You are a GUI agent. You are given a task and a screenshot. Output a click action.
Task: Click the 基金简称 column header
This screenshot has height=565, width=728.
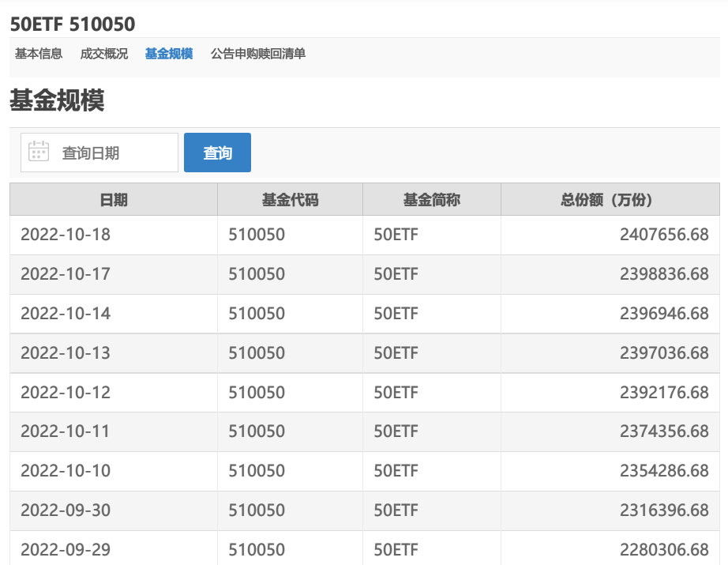tap(431, 200)
